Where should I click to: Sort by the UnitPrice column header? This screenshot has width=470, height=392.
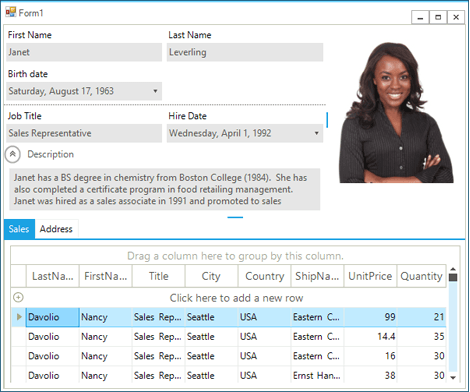[370, 276]
